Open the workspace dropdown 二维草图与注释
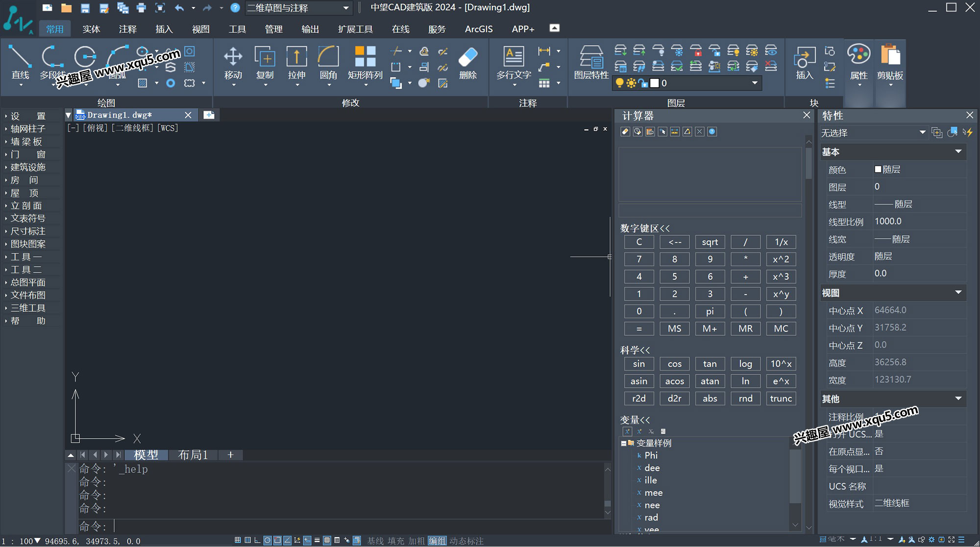The image size is (980, 547). coord(298,8)
